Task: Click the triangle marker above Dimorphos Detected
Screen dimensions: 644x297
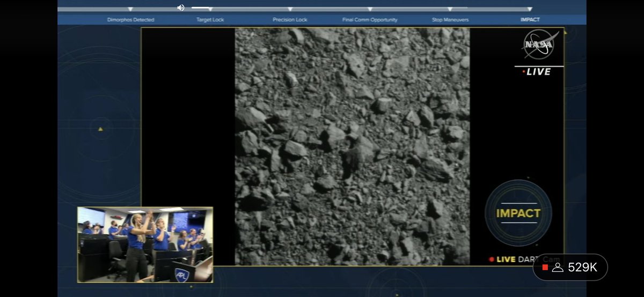Action: (130, 9)
